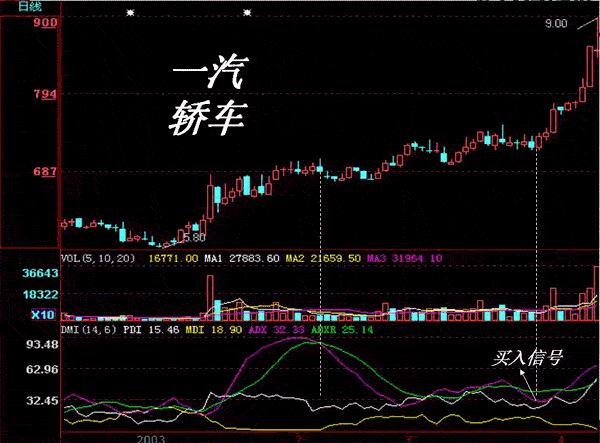Click the ADX 32.33 value
Screen dimensions: 600x443
tap(276, 329)
